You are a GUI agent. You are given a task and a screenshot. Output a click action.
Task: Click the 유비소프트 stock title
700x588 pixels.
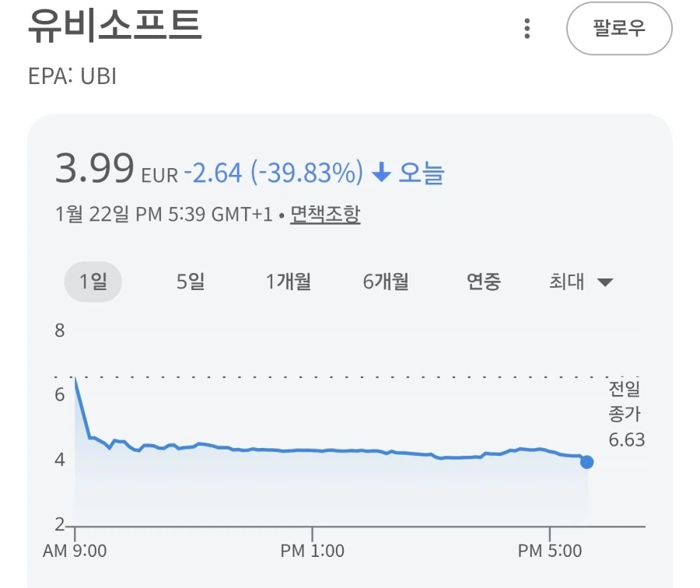(113, 26)
